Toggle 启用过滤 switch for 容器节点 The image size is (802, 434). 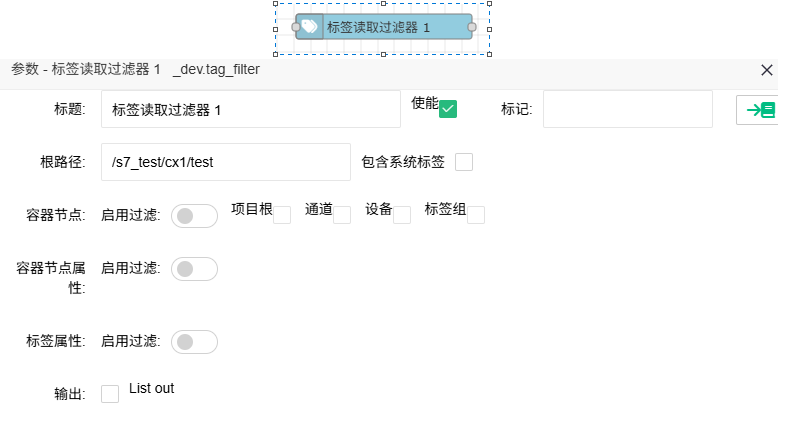point(194,216)
